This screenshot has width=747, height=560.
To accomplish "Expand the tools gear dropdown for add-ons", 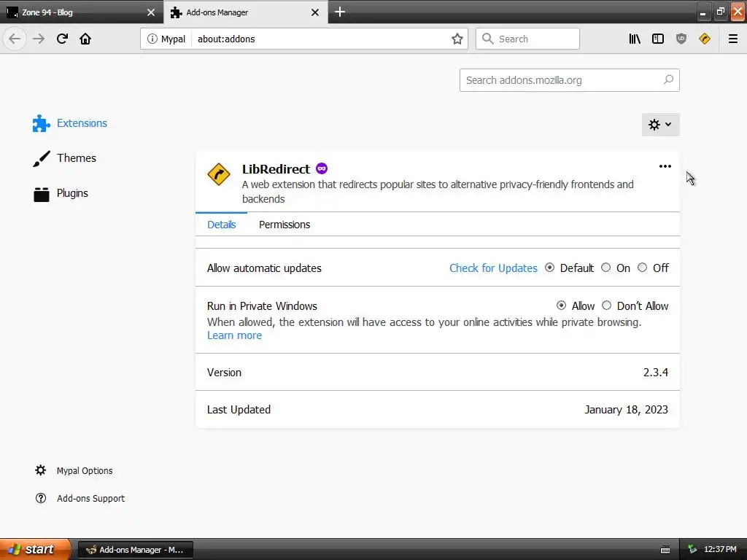I will [660, 125].
